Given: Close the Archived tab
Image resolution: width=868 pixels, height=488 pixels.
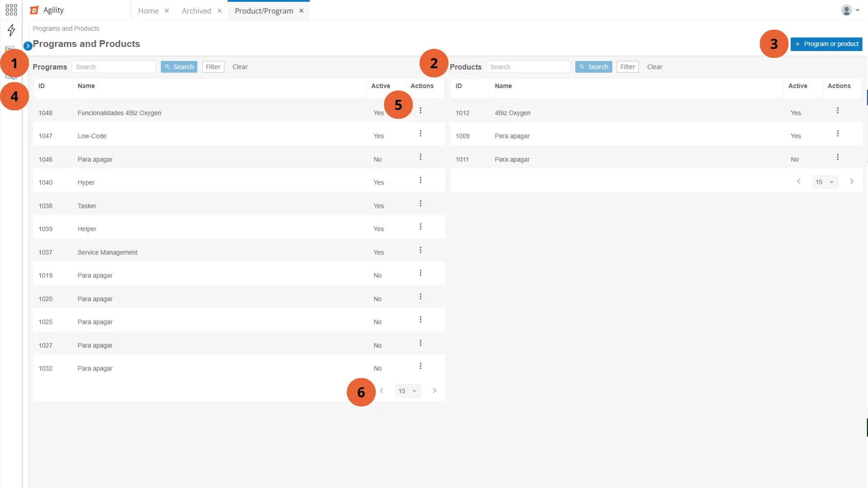Looking at the screenshot, I should [x=219, y=11].
